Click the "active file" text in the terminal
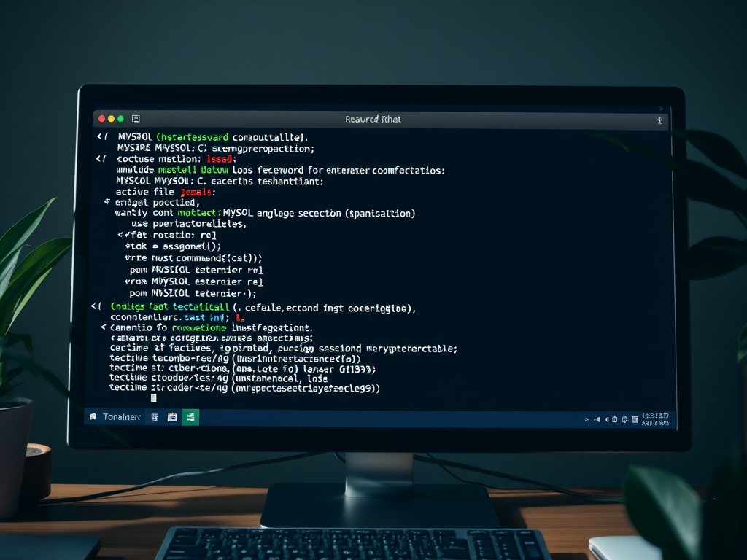 coord(145,192)
